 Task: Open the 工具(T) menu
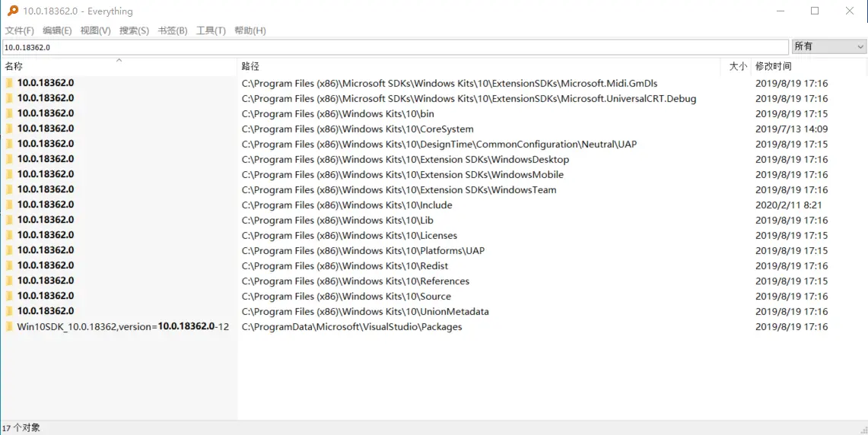pos(211,30)
